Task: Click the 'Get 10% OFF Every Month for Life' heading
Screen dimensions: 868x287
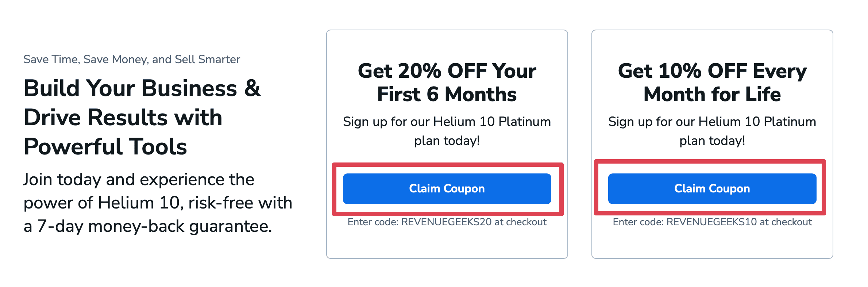Action: [x=712, y=83]
